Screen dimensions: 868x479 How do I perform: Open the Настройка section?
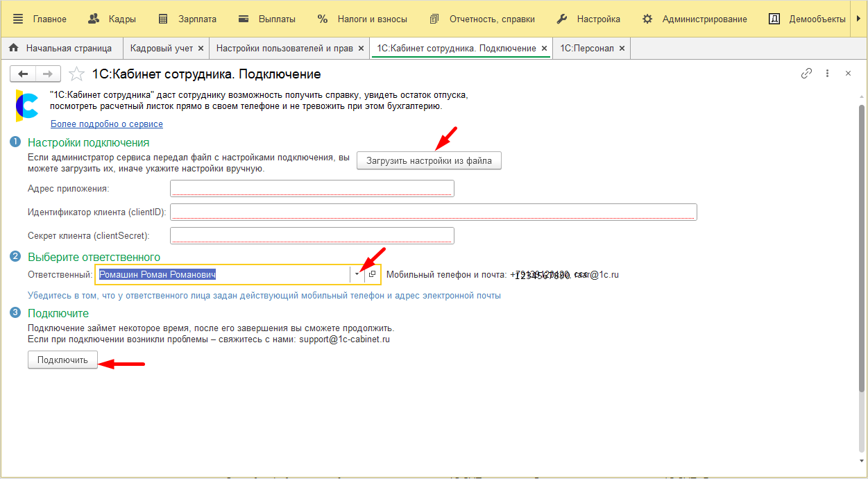589,19
